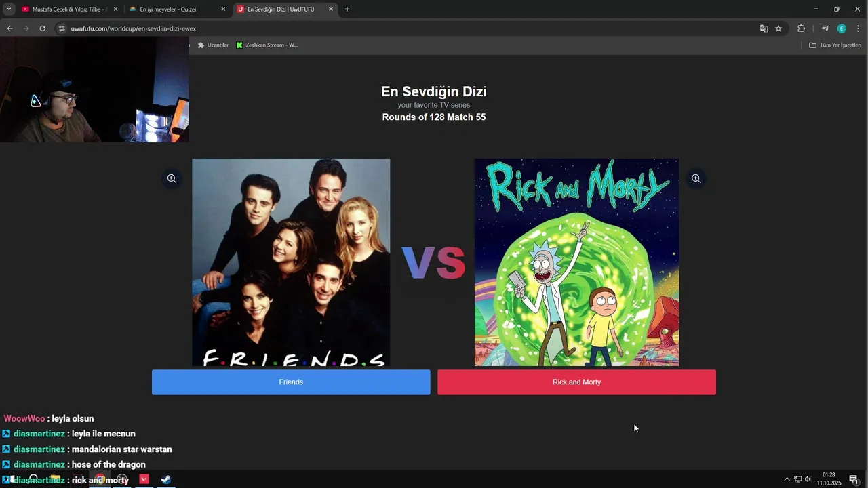Vote for Rick and Morty red button
Screen dimensions: 868x488
pos(576,382)
